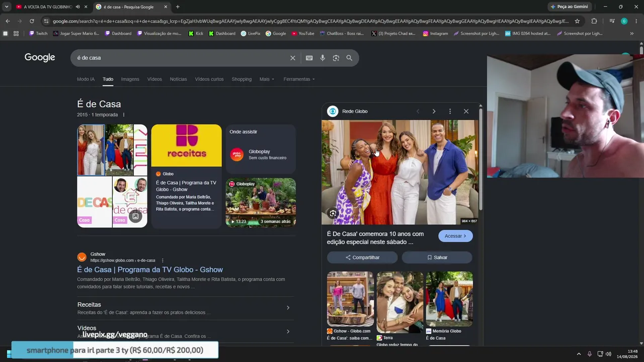Reload the current page
The height and width of the screenshot is (362, 644).
tap(32, 21)
